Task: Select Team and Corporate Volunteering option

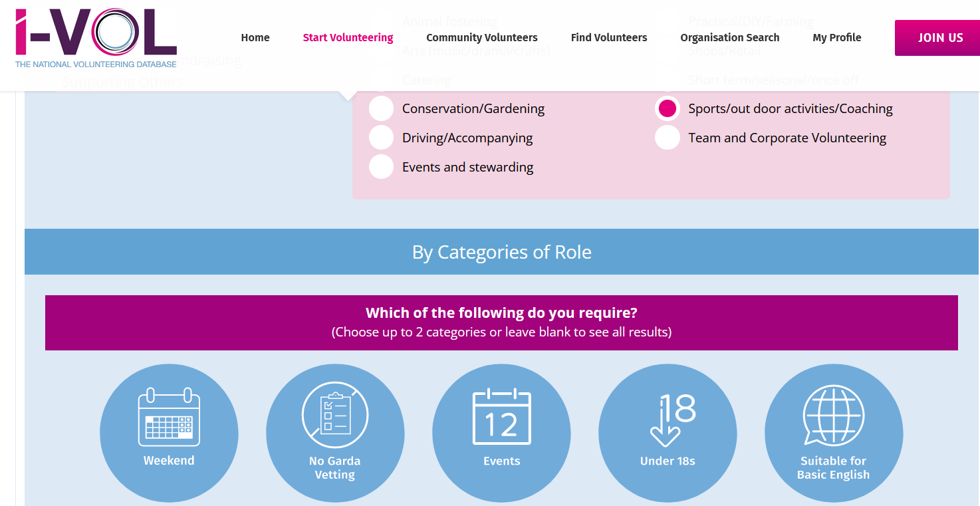Action: 667,138
